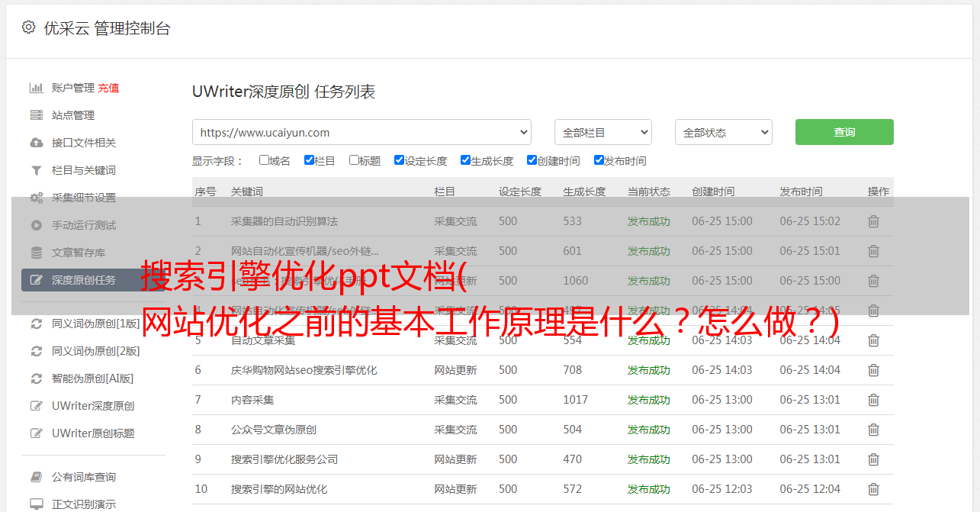This screenshot has height=512, width=980.
Task: Click the cloud upload icon for 接口文件相关
Action: tap(36, 143)
